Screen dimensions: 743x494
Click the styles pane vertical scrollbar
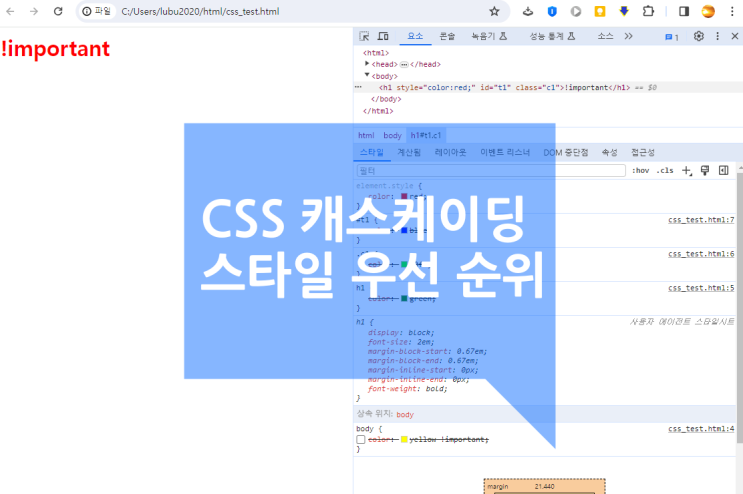click(740, 308)
